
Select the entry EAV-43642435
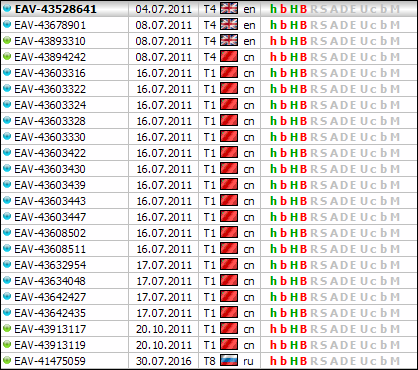coord(50,313)
